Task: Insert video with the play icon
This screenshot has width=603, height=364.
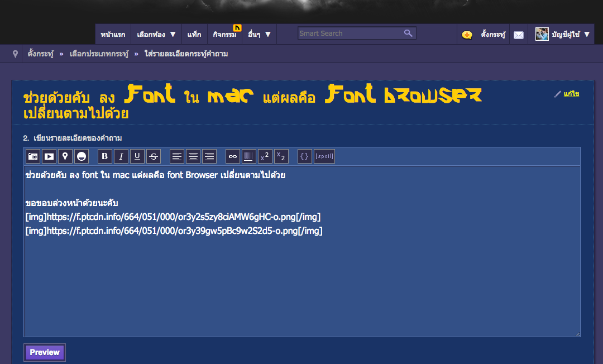Action: (49, 156)
